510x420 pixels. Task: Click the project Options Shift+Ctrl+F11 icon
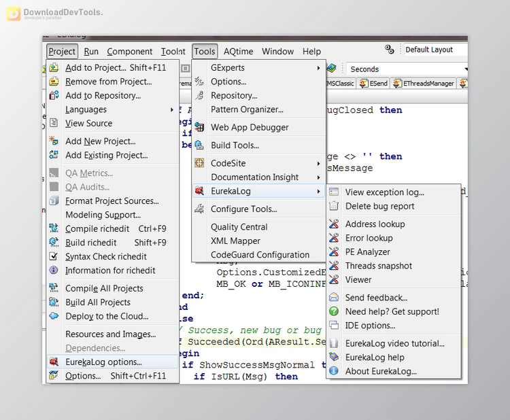click(x=54, y=375)
